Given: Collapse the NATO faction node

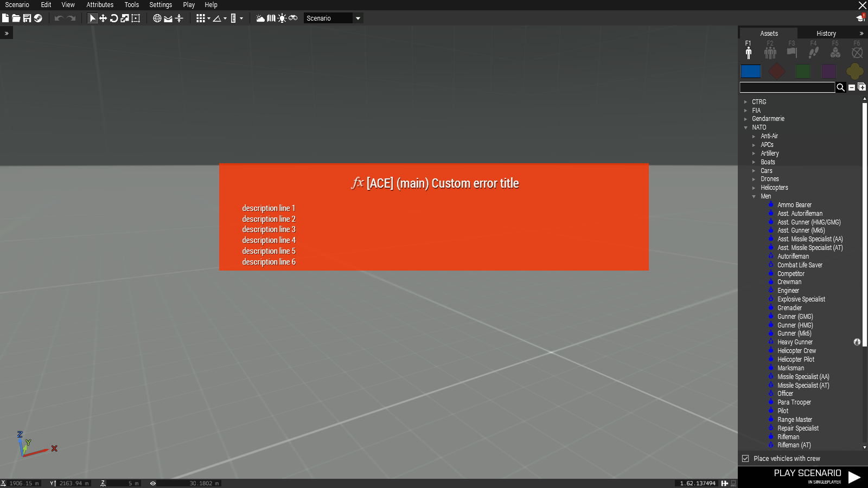Looking at the screenshot, I should [746, 127].
